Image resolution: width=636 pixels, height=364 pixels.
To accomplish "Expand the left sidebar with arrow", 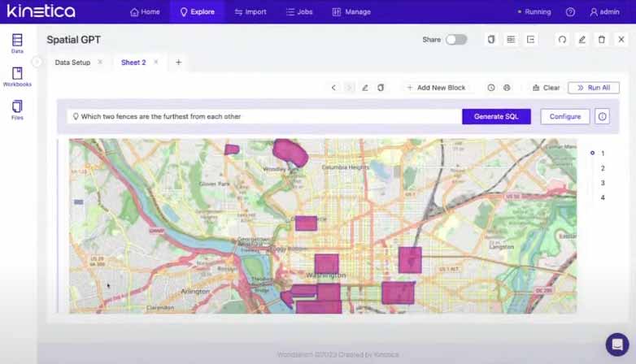I will point(37,62).
